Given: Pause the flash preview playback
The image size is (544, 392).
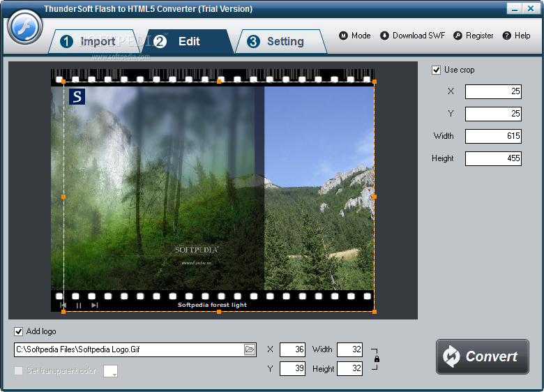Looking at the screenshot, I should [x=79, y=306].
